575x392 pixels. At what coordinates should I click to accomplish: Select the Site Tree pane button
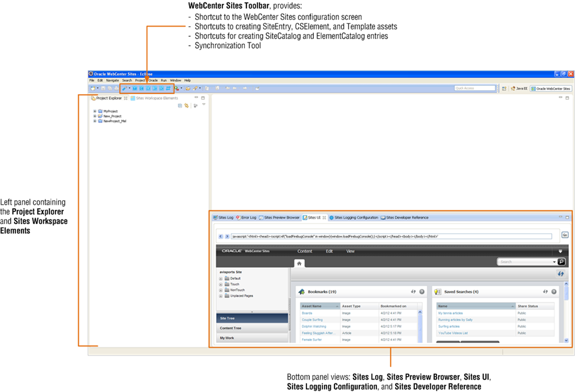tap(252, 318)
